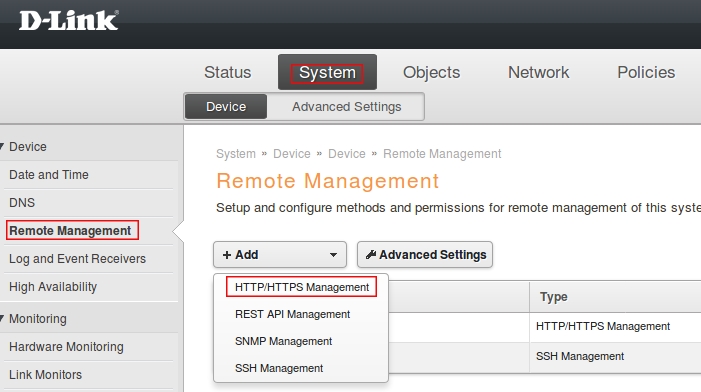Choose SNMP Management from Add menu

(x=283, y=341)
